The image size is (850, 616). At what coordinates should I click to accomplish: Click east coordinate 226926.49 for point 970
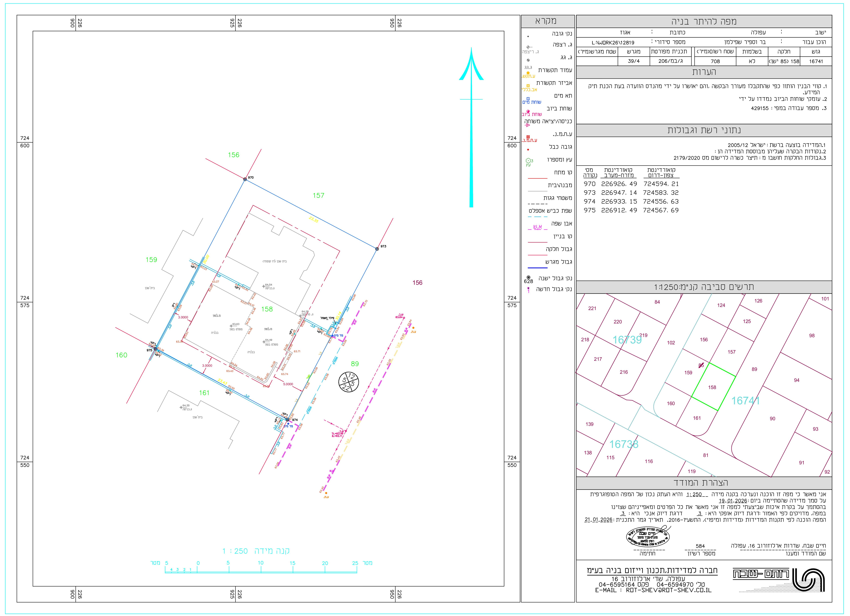click(619, 184)
